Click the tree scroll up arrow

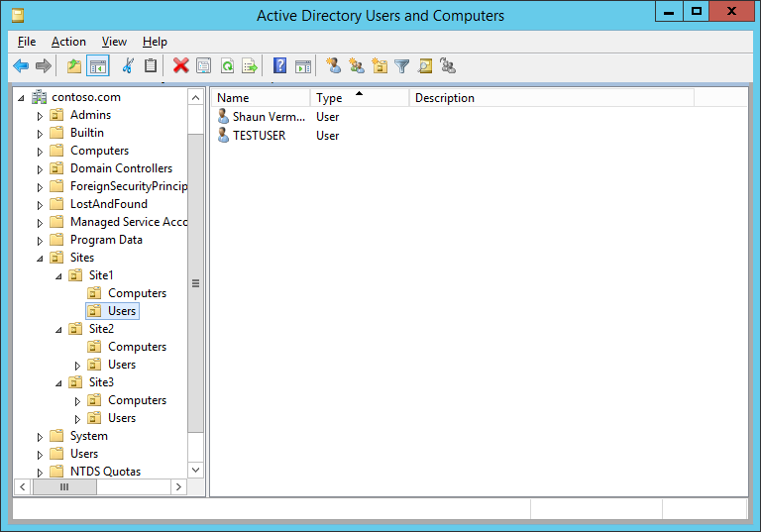pos(195,97)
